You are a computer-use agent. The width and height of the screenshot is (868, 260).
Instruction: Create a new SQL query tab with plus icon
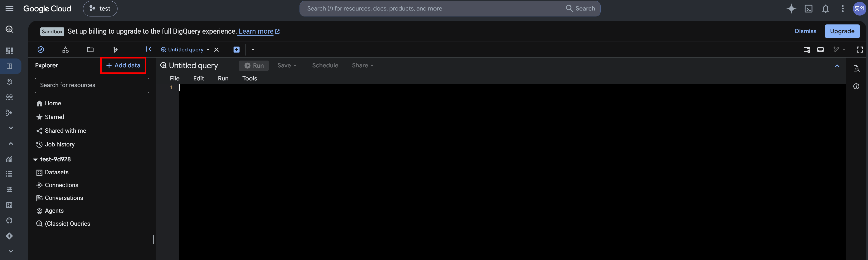pos(237,50)
